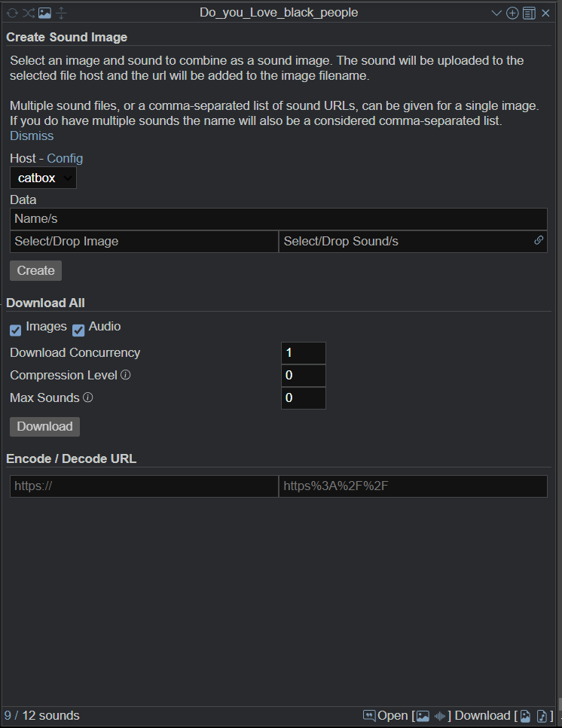Click the vertical expand arrows icon
This screenshot has width=562, height=728.
pyautogui.click(x=61, y=13)
